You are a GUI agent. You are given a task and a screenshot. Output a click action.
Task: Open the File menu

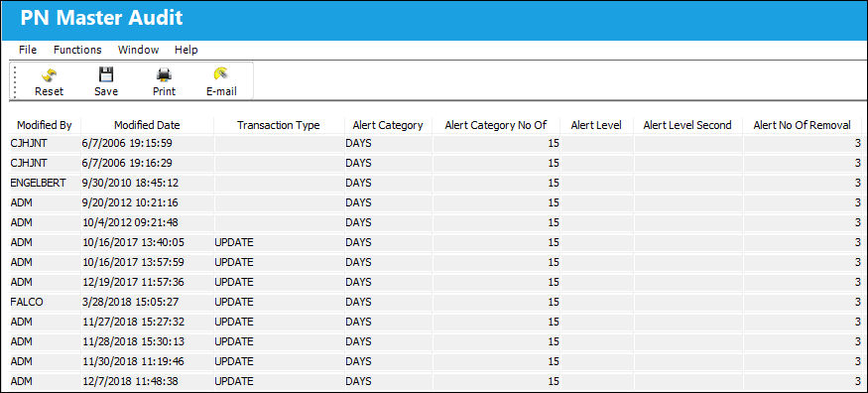tap(28, 50)
